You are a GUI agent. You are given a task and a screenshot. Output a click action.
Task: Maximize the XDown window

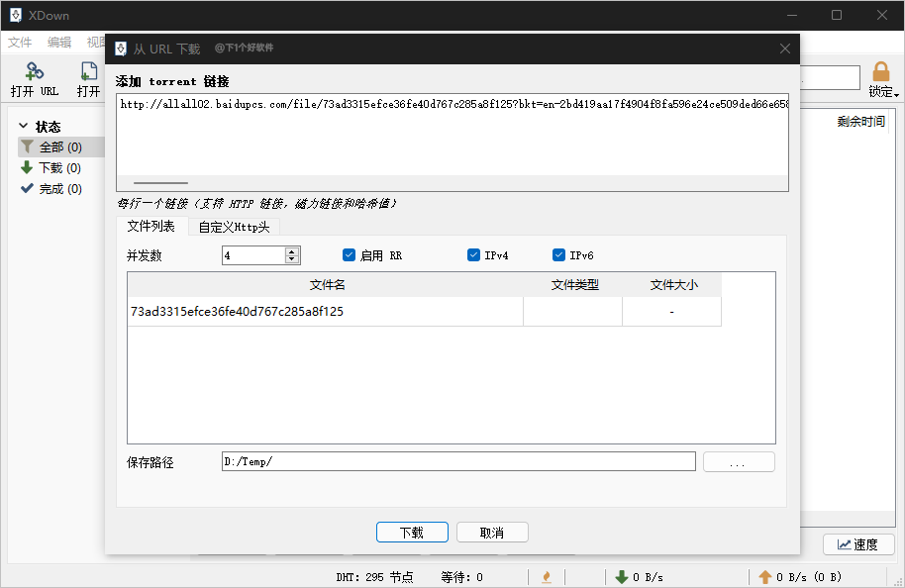point(837,16)
